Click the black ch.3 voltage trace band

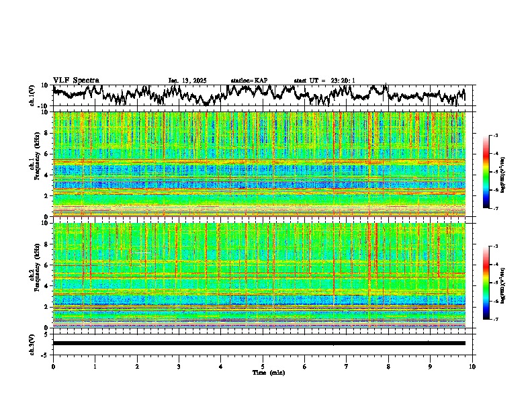click(259, 343)
